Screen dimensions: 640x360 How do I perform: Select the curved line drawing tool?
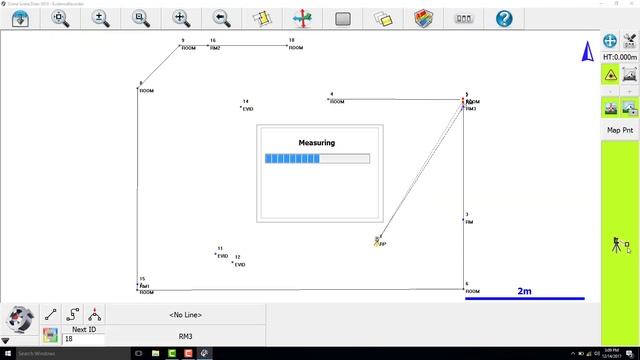click(73, 314)
